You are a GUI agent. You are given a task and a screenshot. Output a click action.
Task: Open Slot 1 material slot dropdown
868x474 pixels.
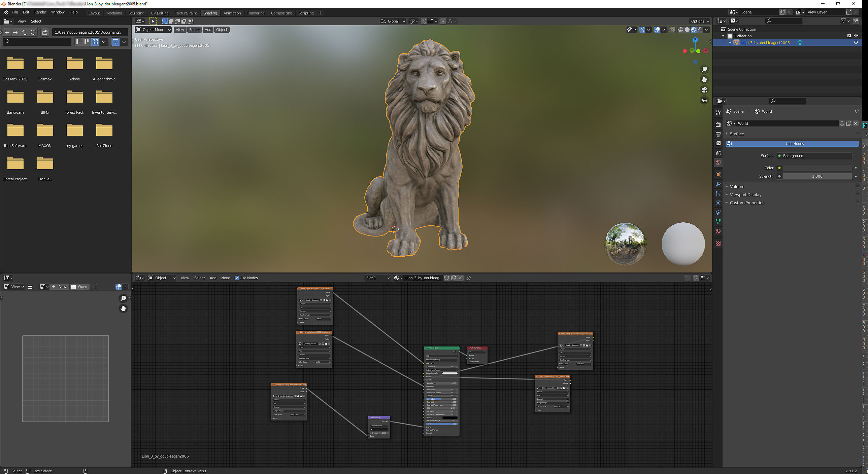[x=377, y=278]
